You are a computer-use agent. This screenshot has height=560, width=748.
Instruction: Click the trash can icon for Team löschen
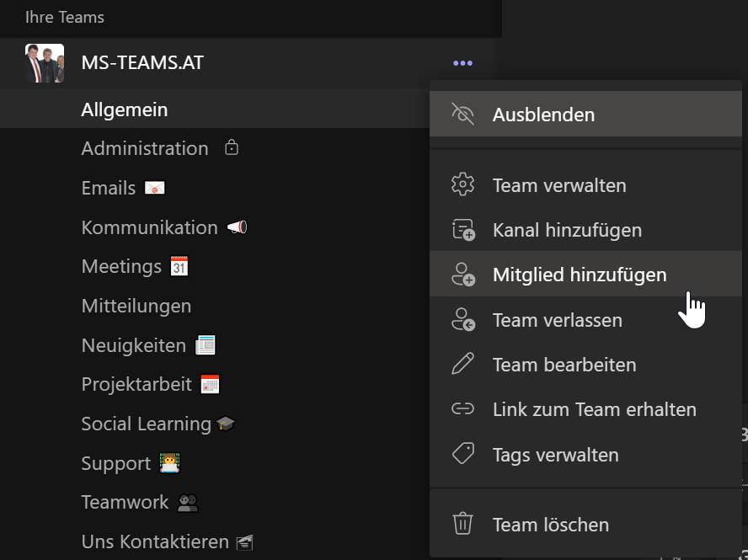click(462, 523)
